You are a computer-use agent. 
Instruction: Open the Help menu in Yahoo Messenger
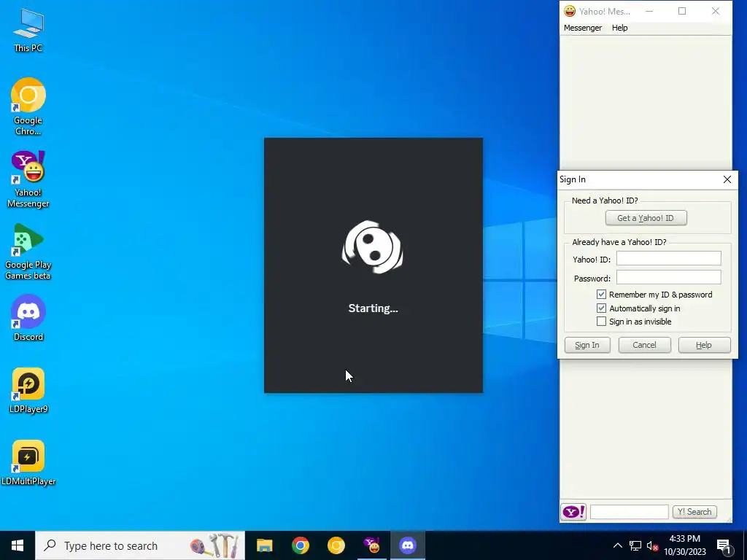[x=620, y=28]
